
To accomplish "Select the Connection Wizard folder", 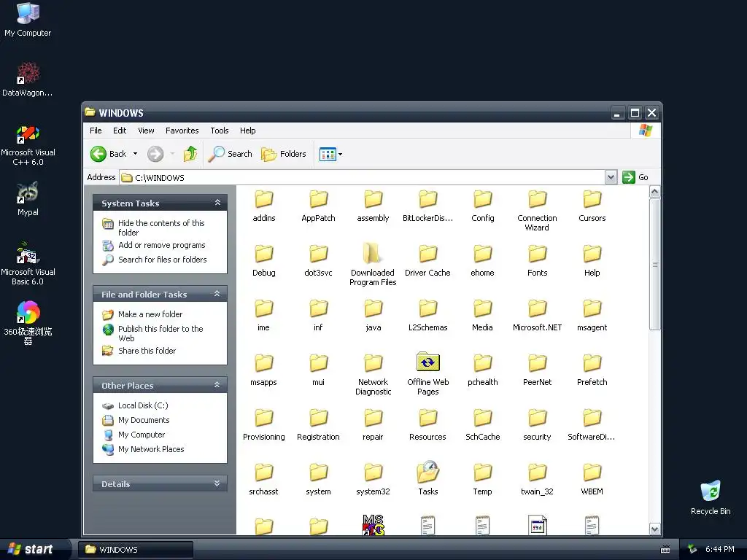I will (x=537, y=211).
